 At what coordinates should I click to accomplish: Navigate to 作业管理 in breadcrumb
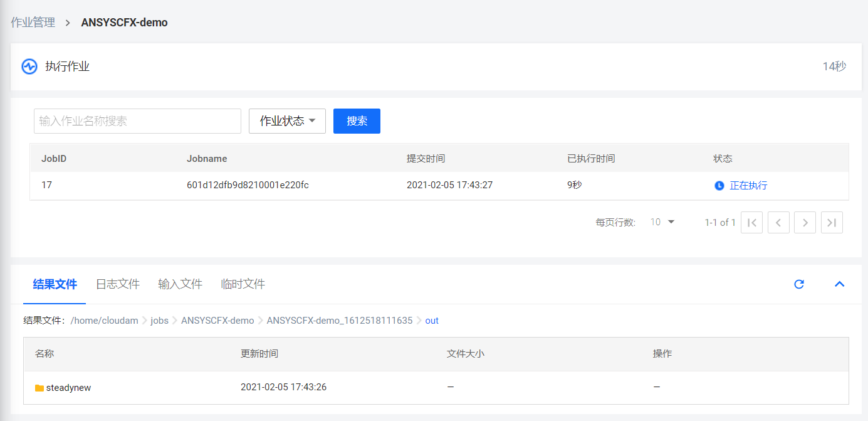(x=33, y=23)
